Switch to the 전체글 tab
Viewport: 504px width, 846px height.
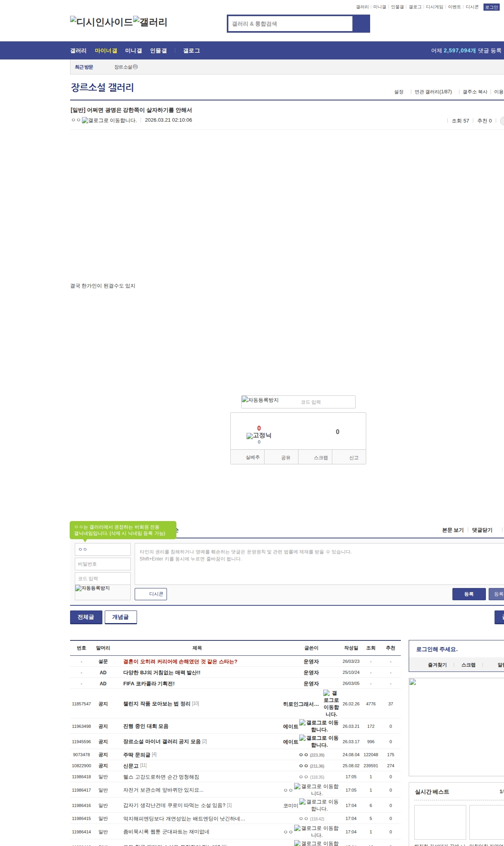pyautogui.click(x=86, y=617)
